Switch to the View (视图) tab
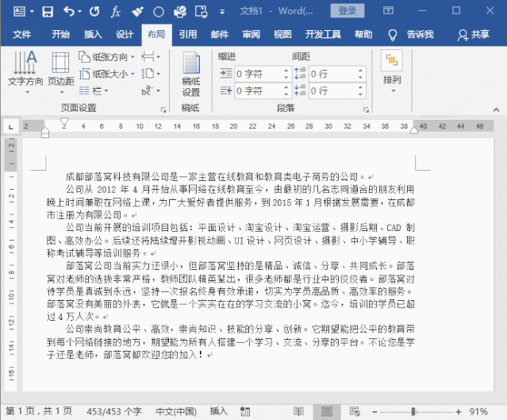The width and height of the screenshot is (507, 420). [282, 34]
